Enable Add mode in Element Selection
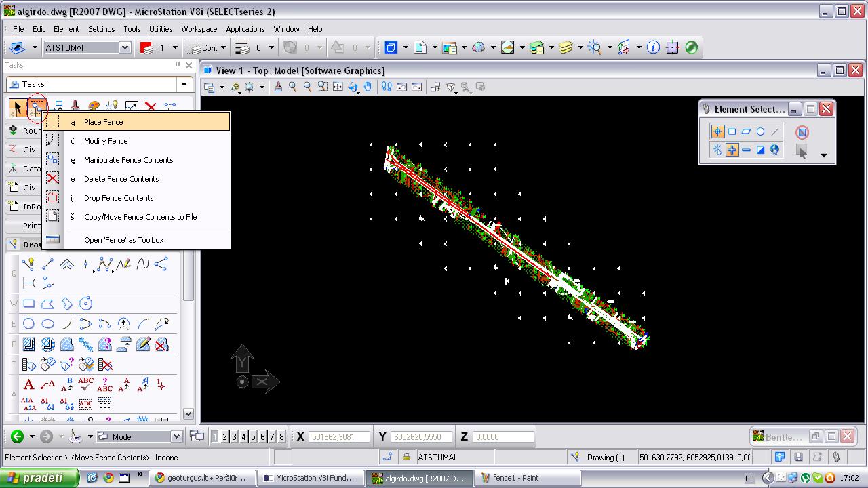This screenshot has width=868, height=488. click(732, 150)
